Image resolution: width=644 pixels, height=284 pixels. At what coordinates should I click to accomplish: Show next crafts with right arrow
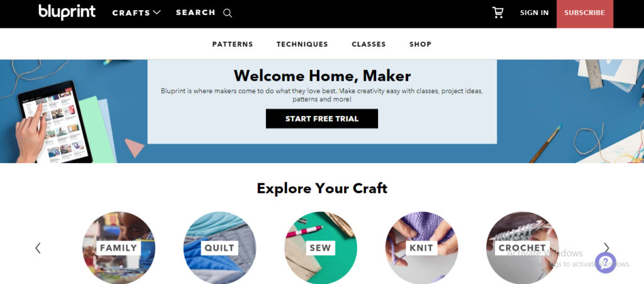point(606,248)
